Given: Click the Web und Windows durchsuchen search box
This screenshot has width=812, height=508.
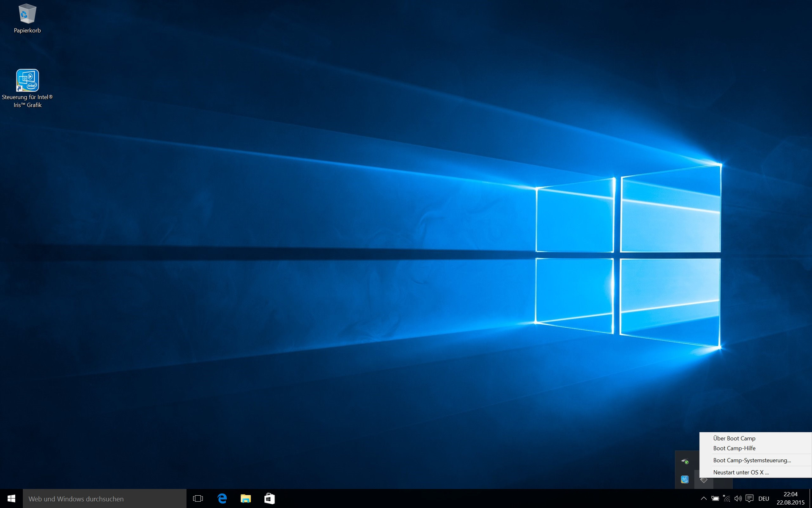Looking at the screenshot, I should coord(104,499).
